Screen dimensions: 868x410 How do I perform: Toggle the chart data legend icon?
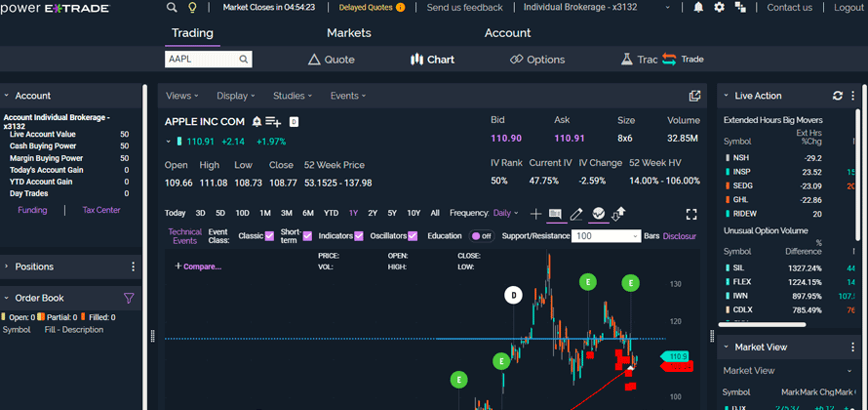pyautogui.click(x=555, y=214)
